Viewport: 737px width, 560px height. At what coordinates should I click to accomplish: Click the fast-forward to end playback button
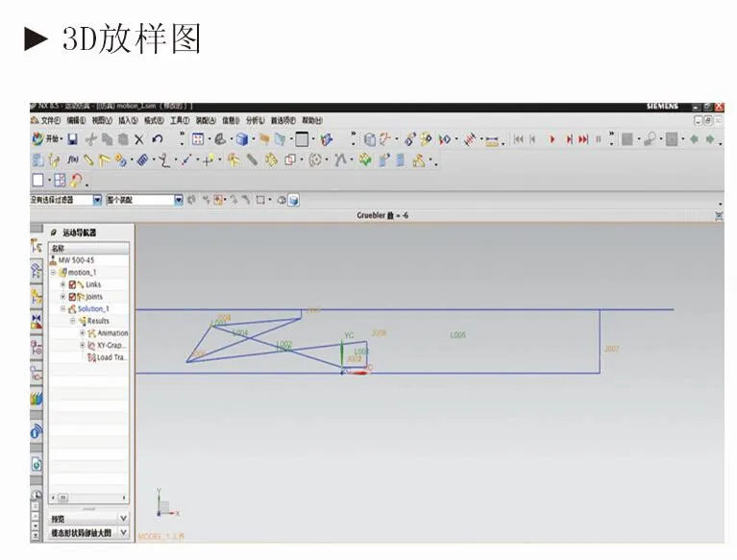coord(583,139)
